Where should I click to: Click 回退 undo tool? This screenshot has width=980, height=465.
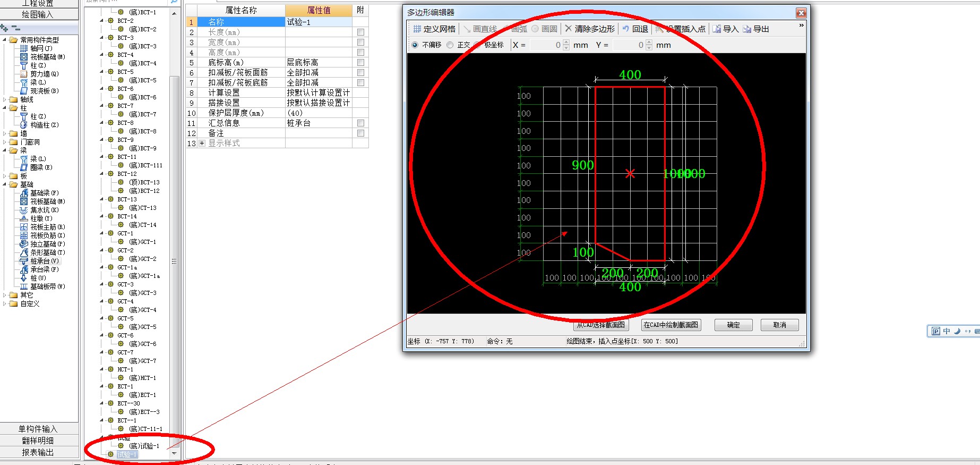pos(635,29)
